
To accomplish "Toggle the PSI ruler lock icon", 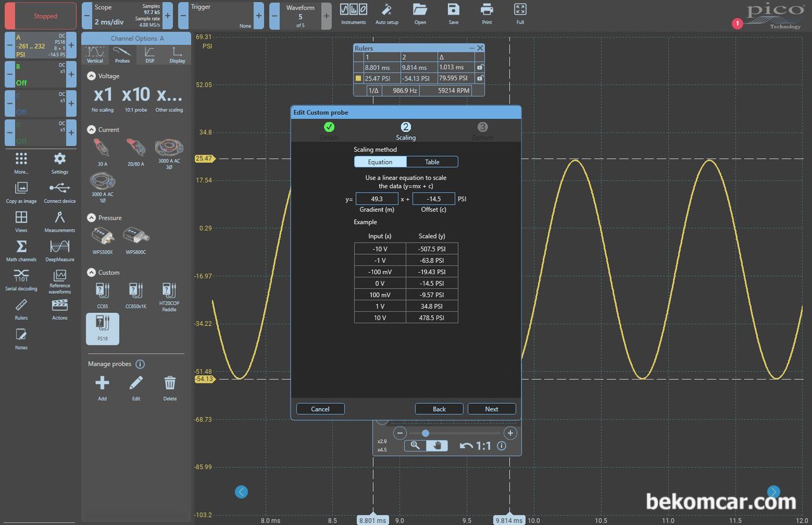I will click(x=480, y=79).
